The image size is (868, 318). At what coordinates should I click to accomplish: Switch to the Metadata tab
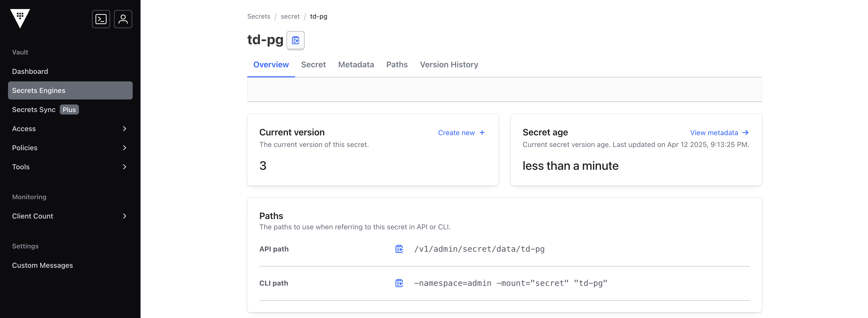pyautogui.click(x=356, y=64)
